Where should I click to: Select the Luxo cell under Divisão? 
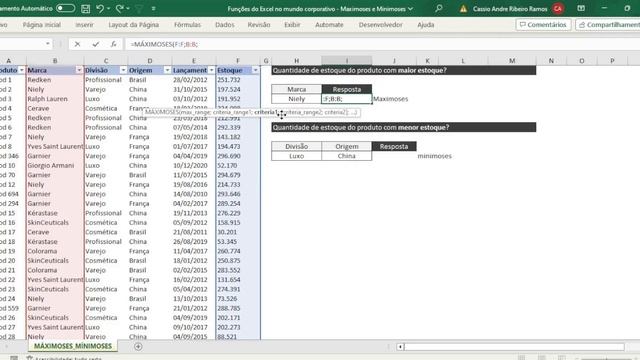tap(297, 156)
